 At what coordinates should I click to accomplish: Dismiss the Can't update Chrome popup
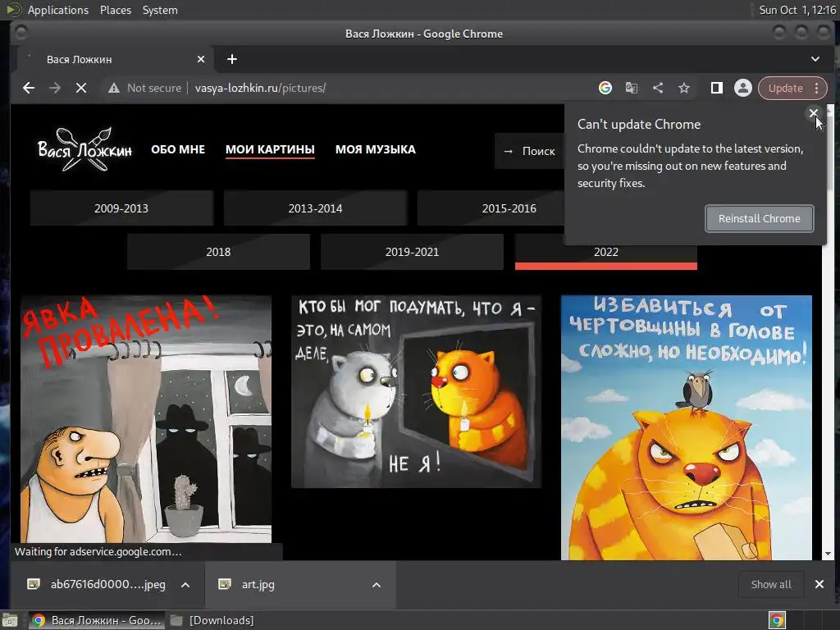[813, 113]
